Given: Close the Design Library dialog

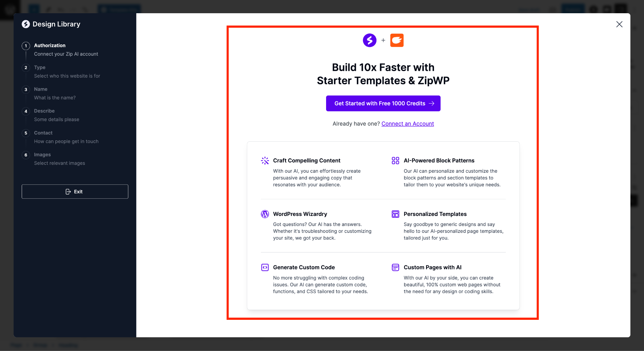Looking at the screenshot, I should [x=619, y=24].
